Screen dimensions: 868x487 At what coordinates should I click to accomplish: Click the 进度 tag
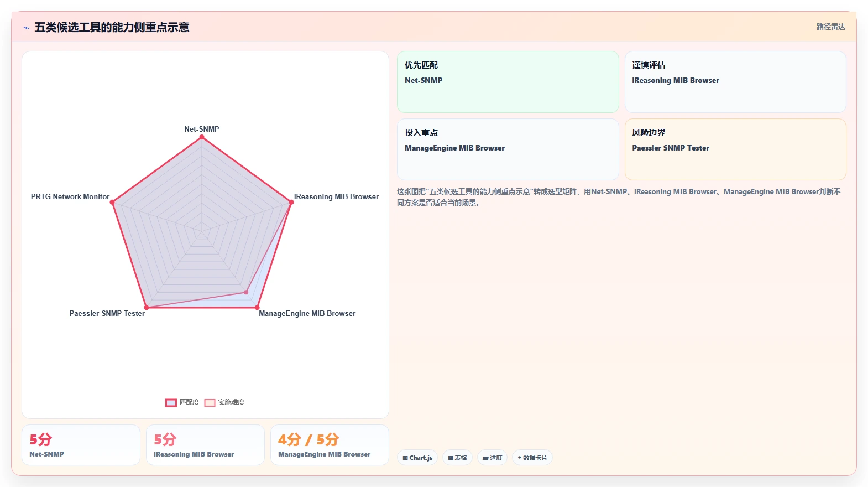(x=492, y=458)
